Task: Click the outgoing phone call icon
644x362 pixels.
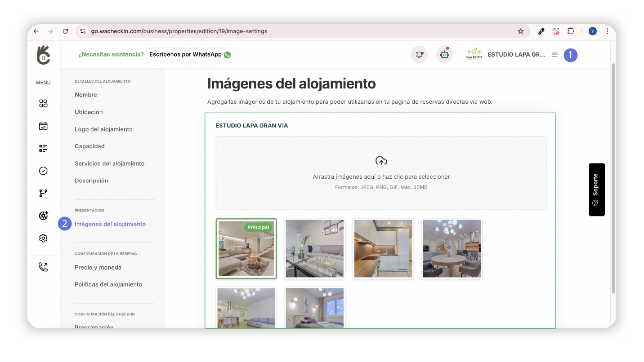Action: (x=43, y=267)
